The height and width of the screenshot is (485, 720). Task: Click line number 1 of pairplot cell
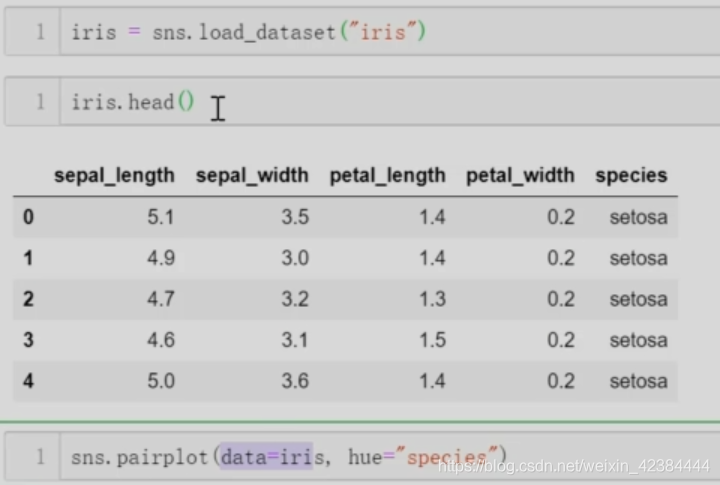(x=40, y=457)
